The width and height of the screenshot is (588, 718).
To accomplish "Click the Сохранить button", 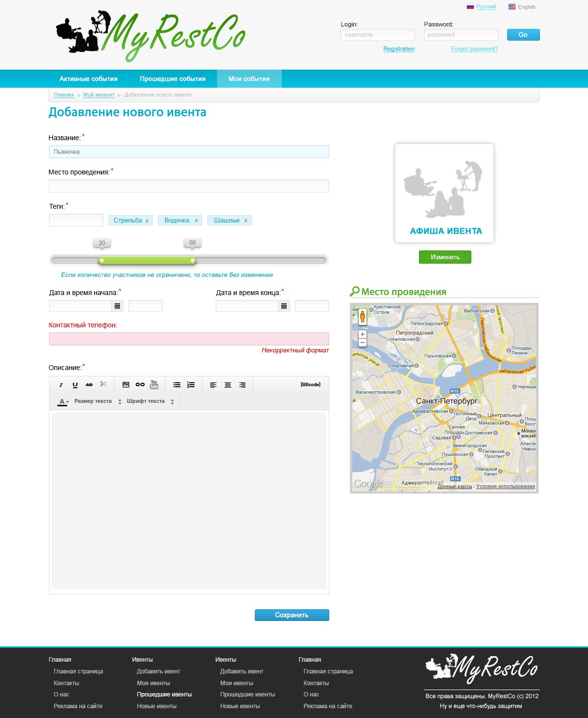I will click(292, 615).
